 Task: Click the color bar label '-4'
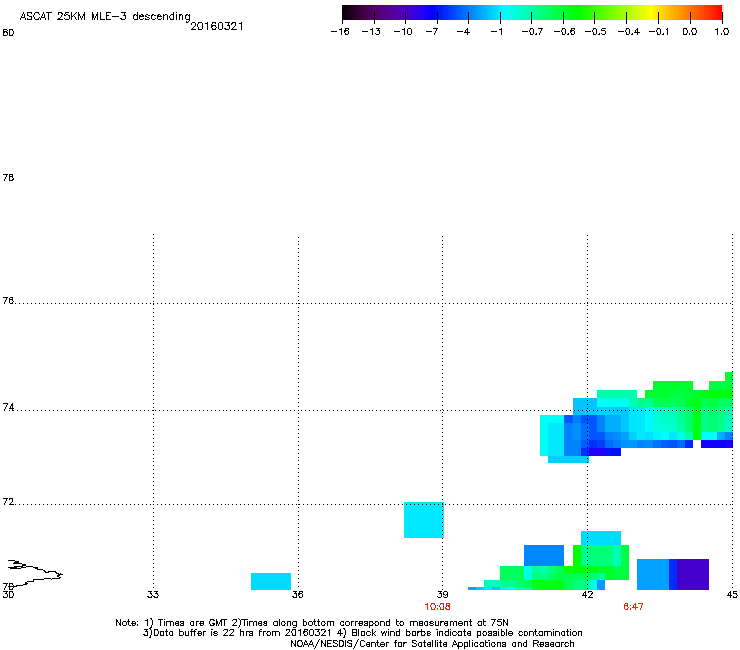(463, 32)
